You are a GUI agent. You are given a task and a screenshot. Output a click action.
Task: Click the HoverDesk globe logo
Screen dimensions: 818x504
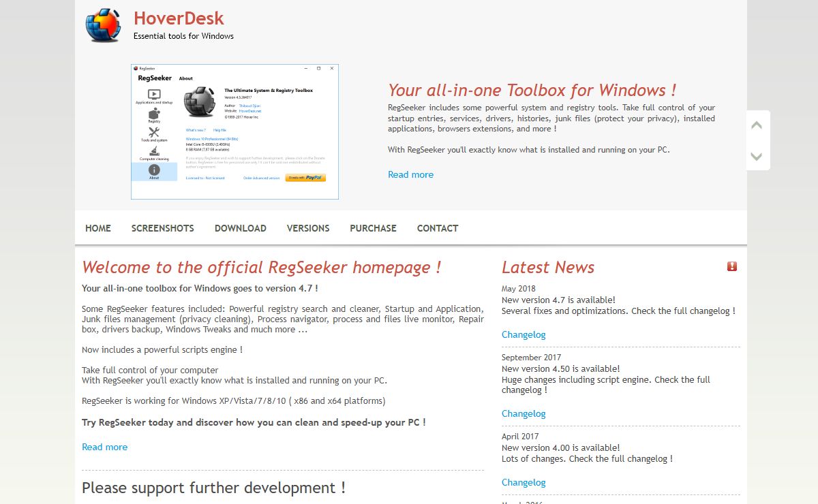coord(103,25)
